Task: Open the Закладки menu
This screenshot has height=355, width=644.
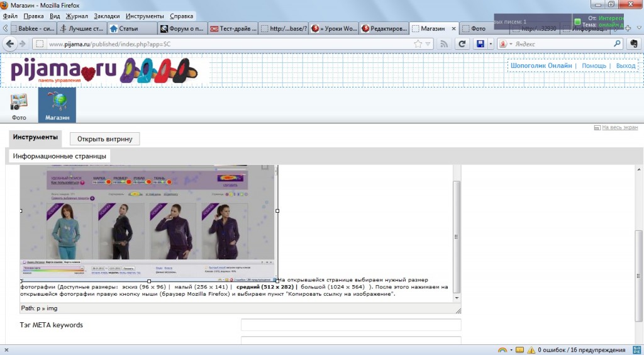Action: (107, 16)
